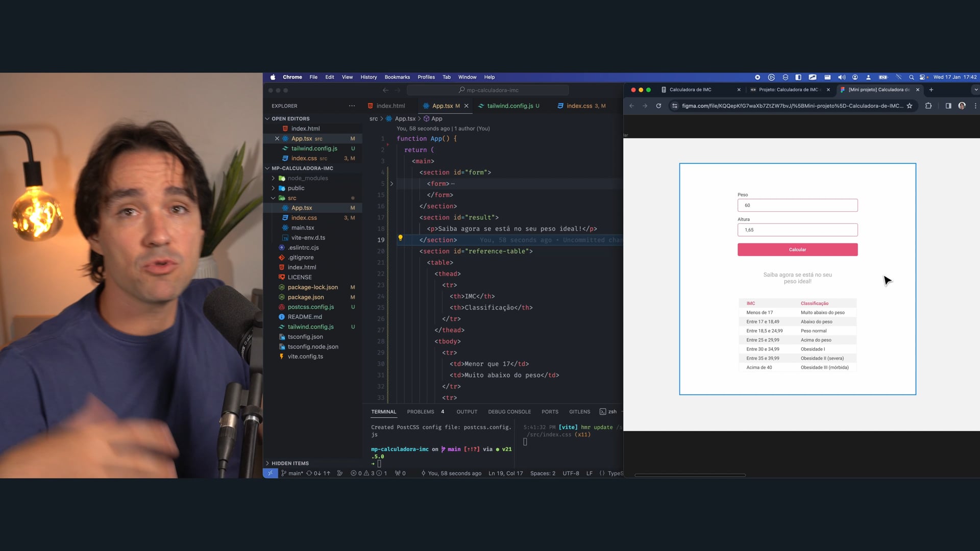The image size is (980, 551).
Task: Click the lightbulb code action icon
Action: click(x=400, y=238)
